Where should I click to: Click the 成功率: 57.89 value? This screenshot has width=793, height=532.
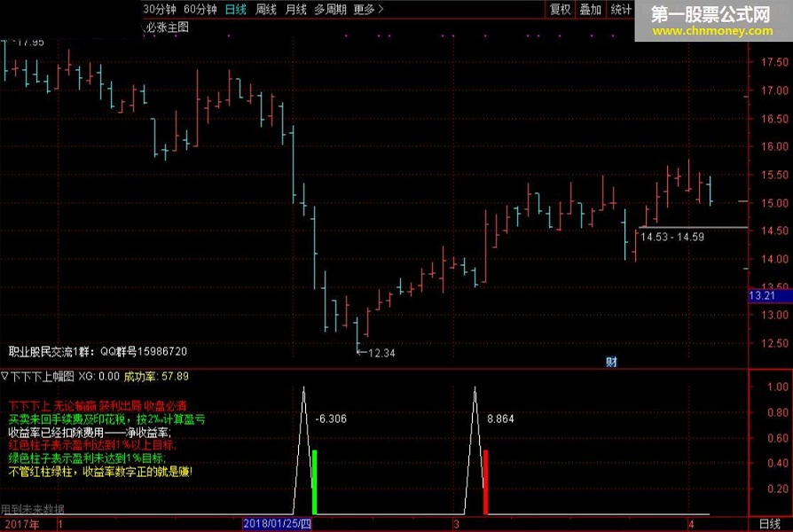point(156,376)
